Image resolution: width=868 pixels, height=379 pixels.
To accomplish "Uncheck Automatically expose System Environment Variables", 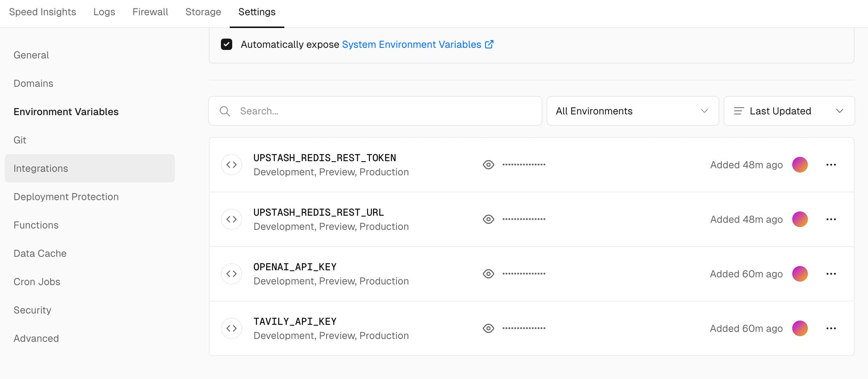I will pos(227,44).
